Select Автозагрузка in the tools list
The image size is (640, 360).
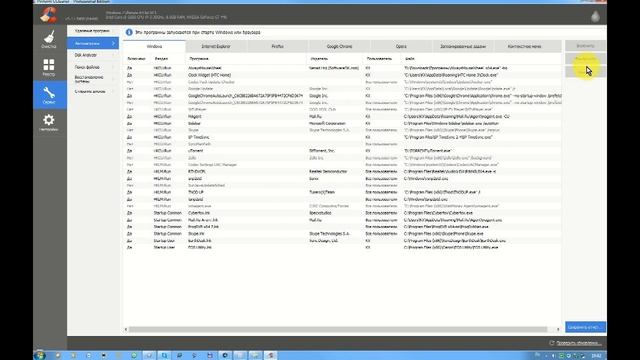pos(93,43)
